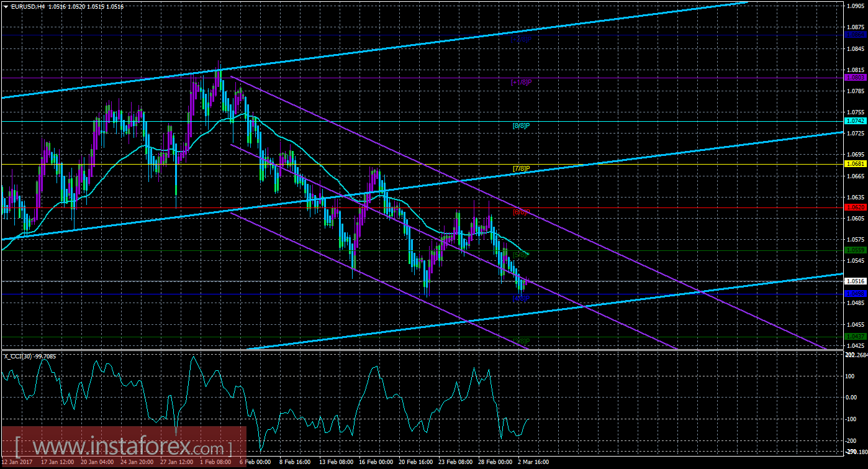This screenshot has height=469, width=868.
Task: Click the red 1.0620 price level tag
Action: (x=855, y=207)
